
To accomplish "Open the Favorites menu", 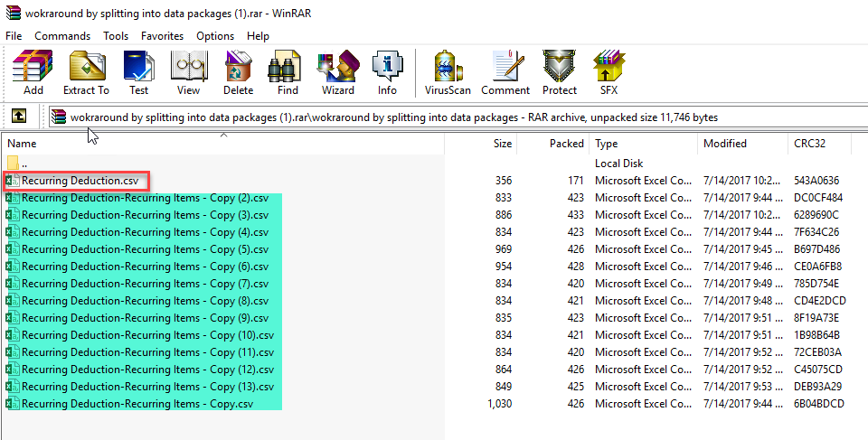I will tap(162, 36).
